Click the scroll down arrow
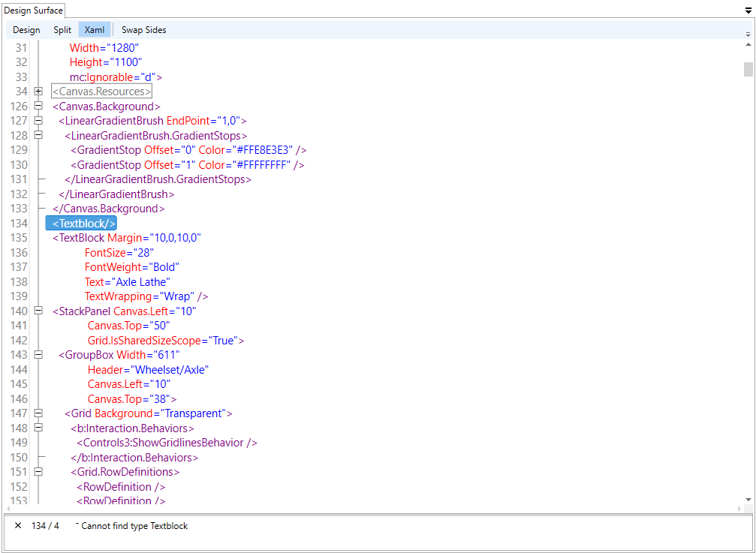Viewport: 756px width, 553px height. point(748,500)
